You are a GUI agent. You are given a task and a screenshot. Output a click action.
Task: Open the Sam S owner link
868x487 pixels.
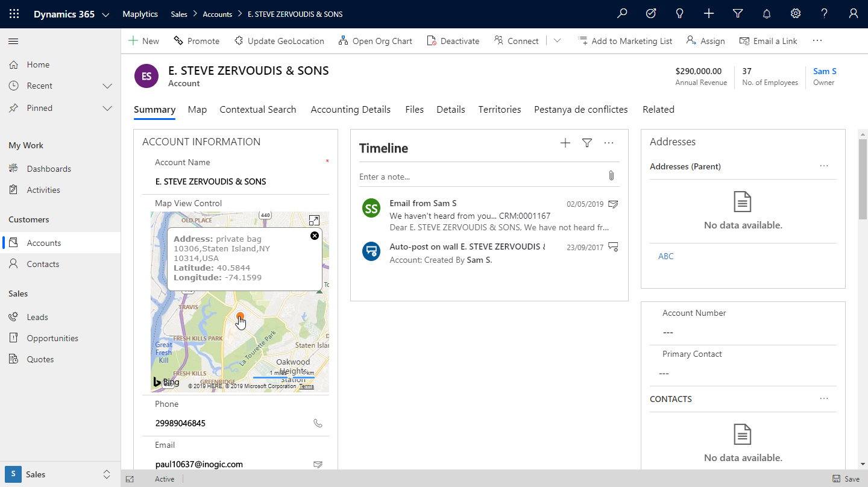tap(825, 71)
